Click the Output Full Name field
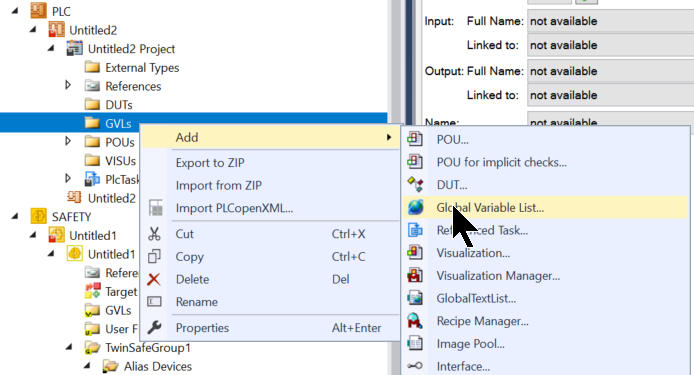Screen dimensions: 694x375 (x=611, y=71)
